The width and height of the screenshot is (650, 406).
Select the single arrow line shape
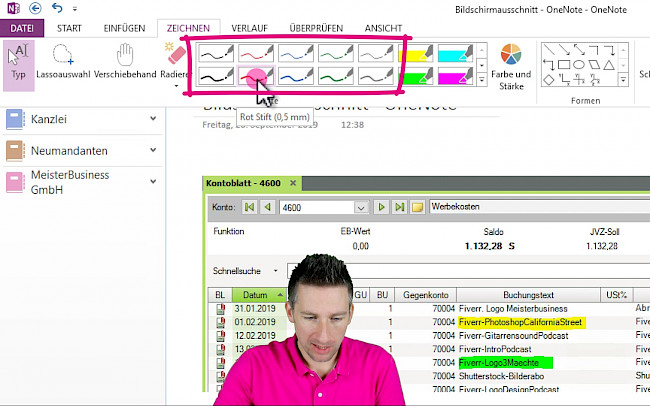564,50
